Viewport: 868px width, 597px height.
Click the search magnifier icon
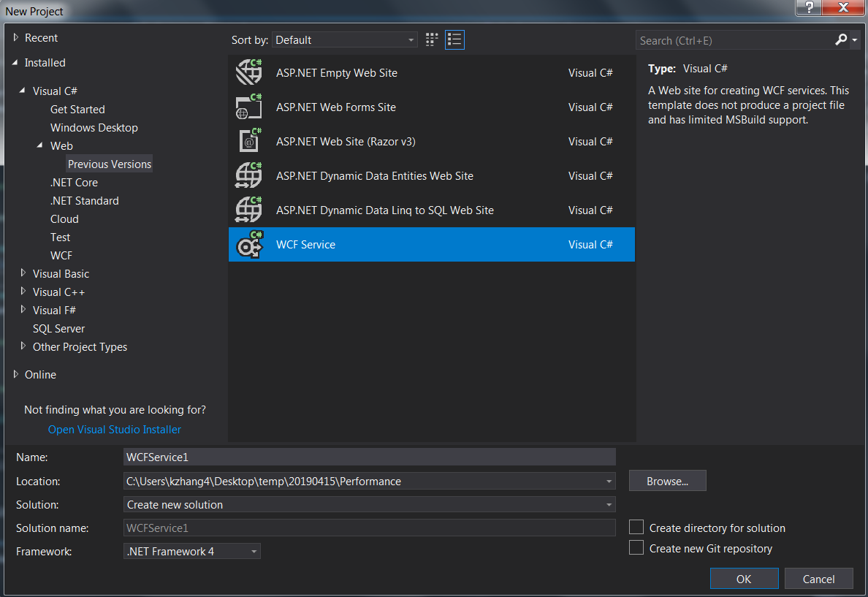click(841, 39)
